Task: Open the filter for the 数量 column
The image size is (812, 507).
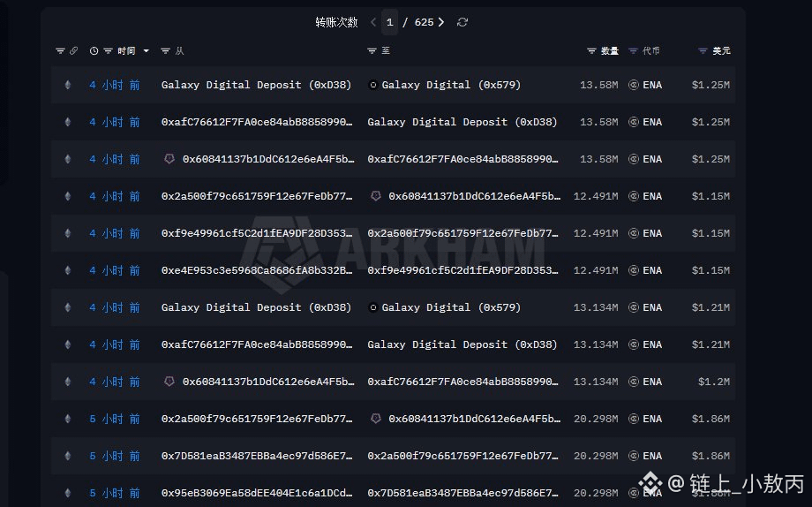Action: (591, 51)
